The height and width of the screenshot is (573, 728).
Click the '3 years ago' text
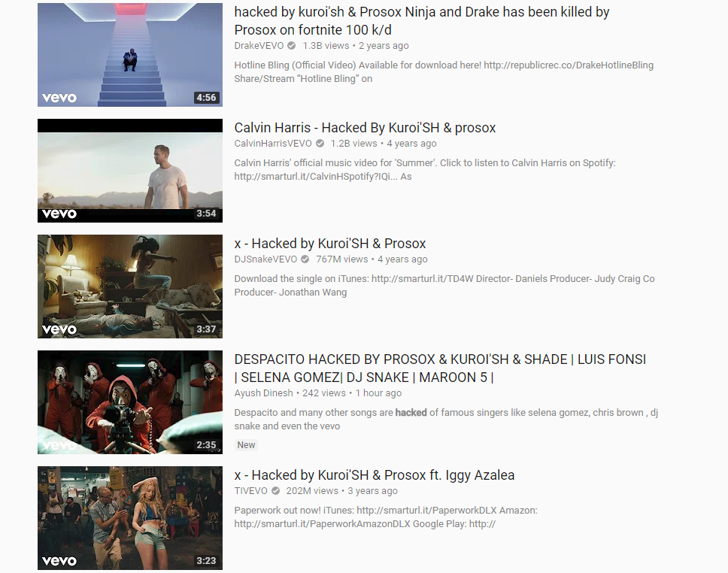[x=372, y=491]
